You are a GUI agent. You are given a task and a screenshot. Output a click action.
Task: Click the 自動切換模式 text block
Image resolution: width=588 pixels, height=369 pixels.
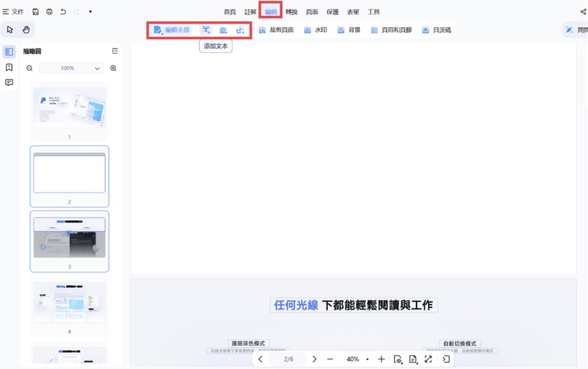click(460, 343)
